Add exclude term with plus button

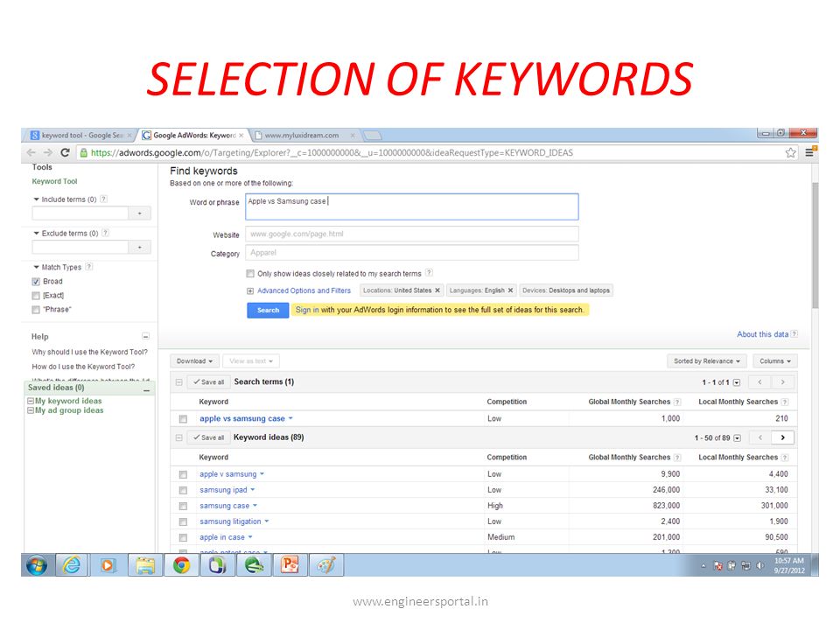(x=140, y=247)
